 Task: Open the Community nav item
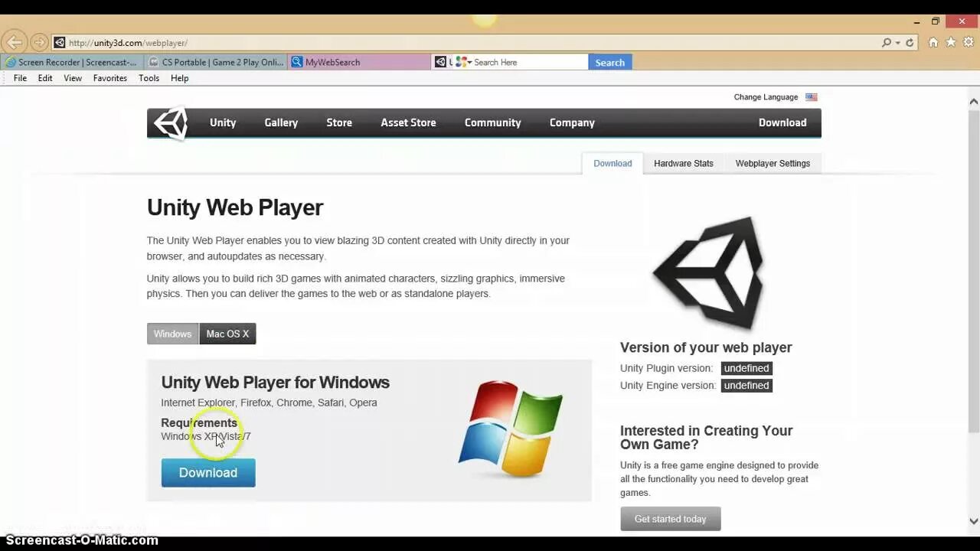(492, 122)
